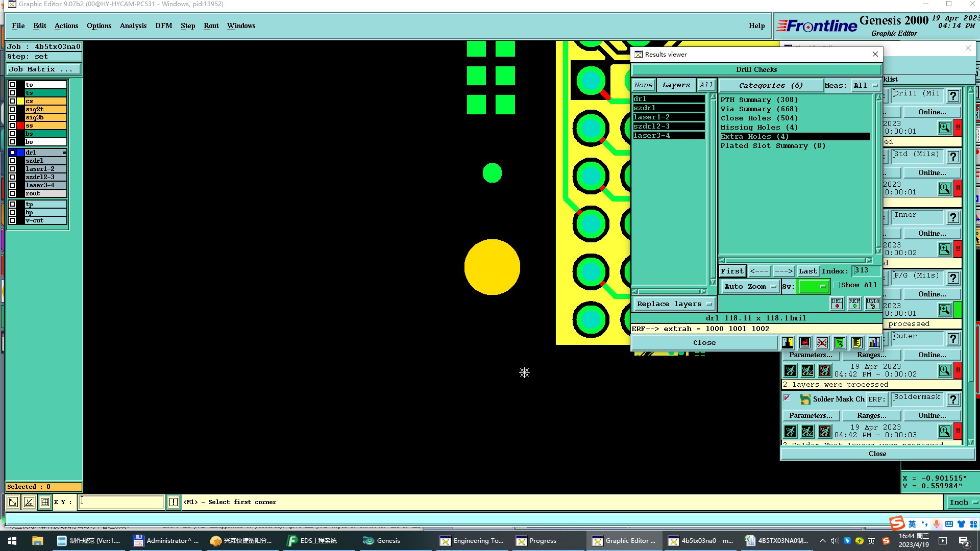
Task: Click the Last result button
Action: click(808, 271)
